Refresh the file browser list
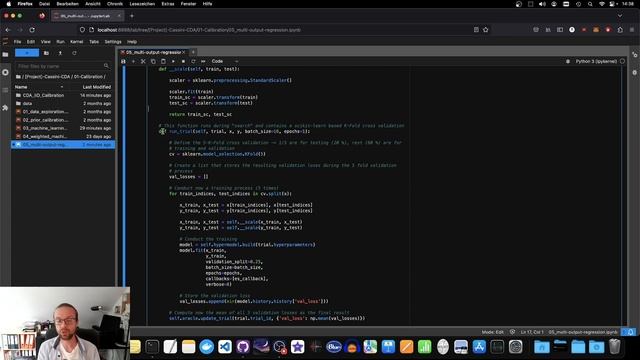Screen dimensions: 640x360 (x=74, y=53)
